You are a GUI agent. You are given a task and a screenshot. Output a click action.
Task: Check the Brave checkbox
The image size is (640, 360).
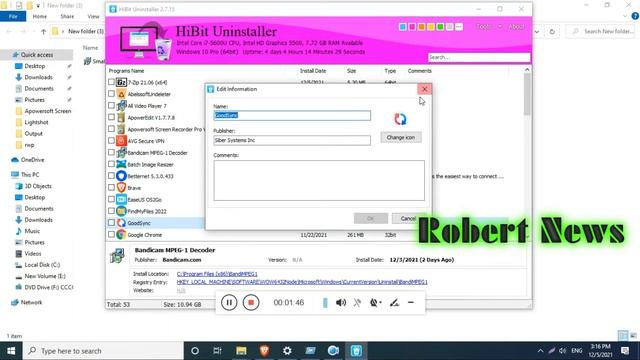coord(111,188)
